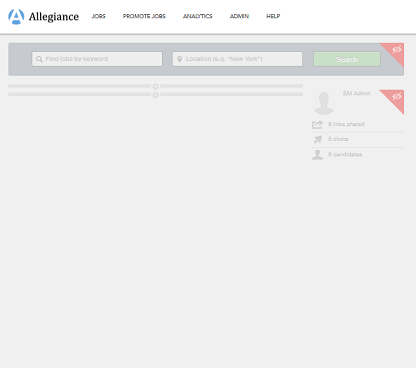The image size is (416, 368).
Task: Click the lower plus circle between placeholder bars
Action: click(x=155, y=95)
